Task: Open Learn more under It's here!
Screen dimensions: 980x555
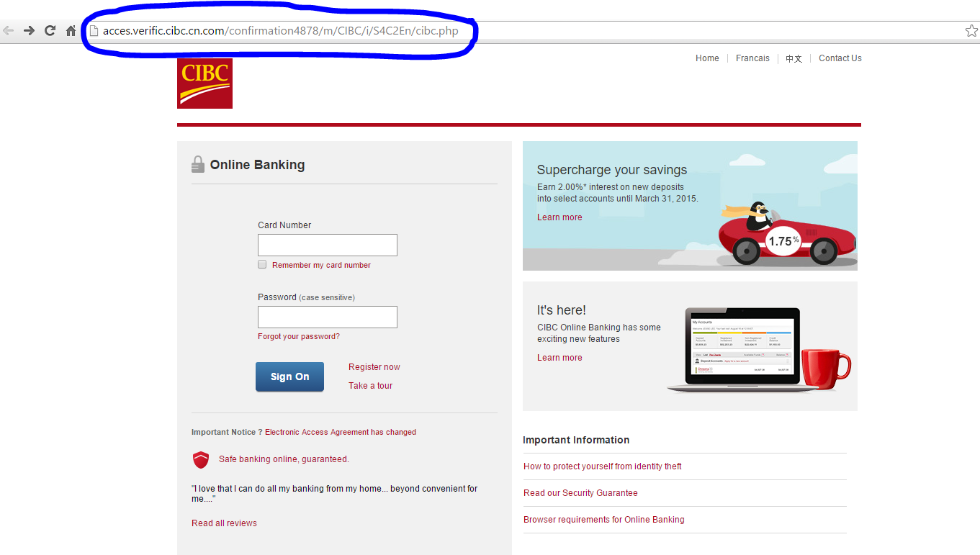Action: pyautogui.click(x=559, y=358)
